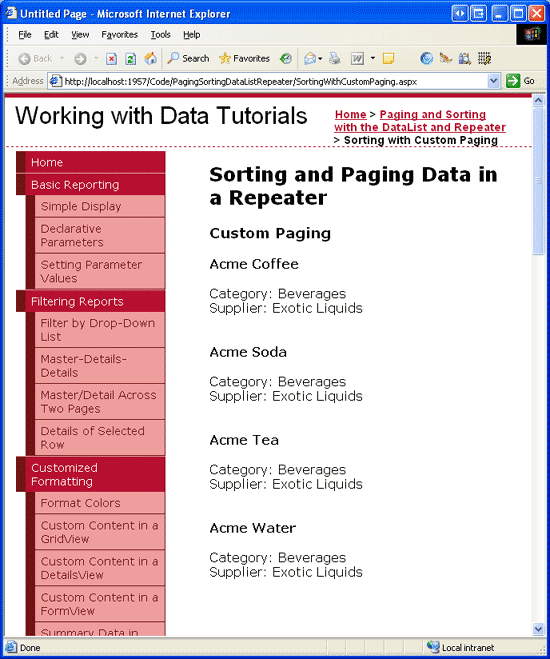
Task: Open Filter by Drop-Down List item
Action: point(100,330)
